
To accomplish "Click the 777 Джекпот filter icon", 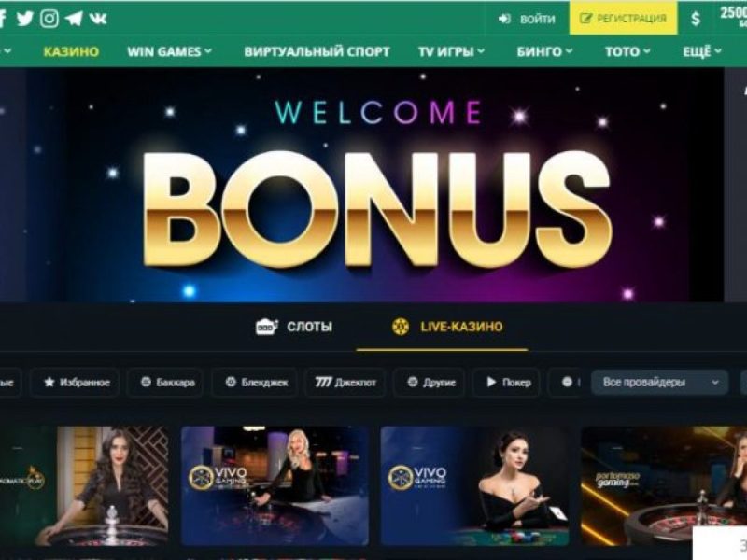I will click(x=323, y=383).
